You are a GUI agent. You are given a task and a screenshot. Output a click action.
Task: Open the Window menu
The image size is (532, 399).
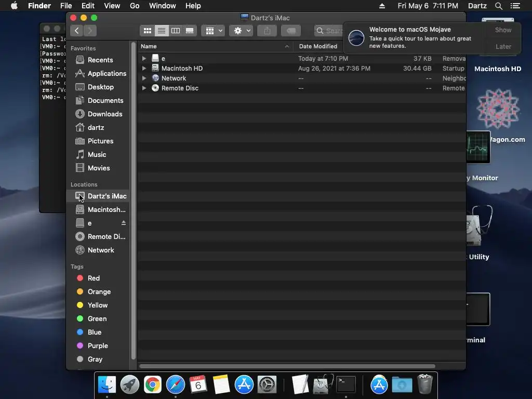click(x=163, y=6)
